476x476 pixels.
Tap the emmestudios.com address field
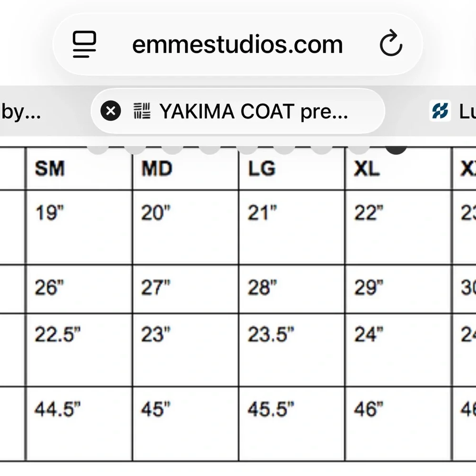[237, 45]
